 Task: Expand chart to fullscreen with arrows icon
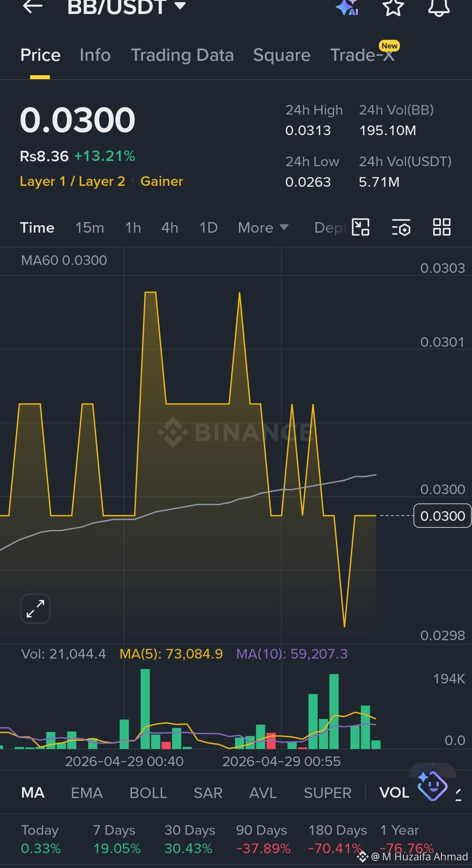[x=35, y=608]
